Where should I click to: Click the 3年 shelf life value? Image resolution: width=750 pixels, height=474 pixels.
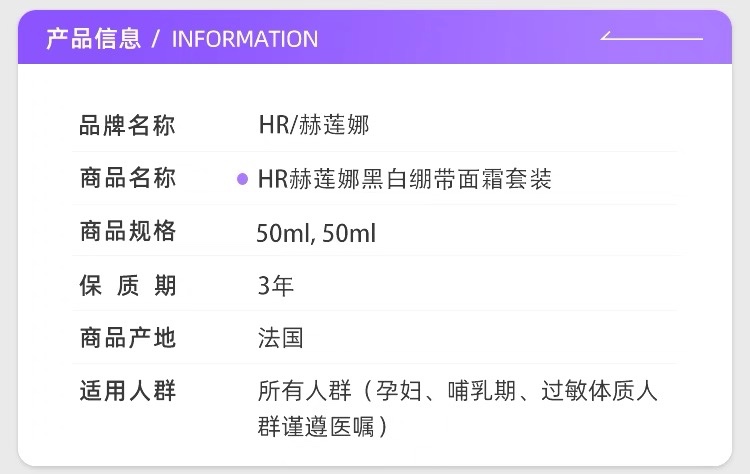(276, 286)
